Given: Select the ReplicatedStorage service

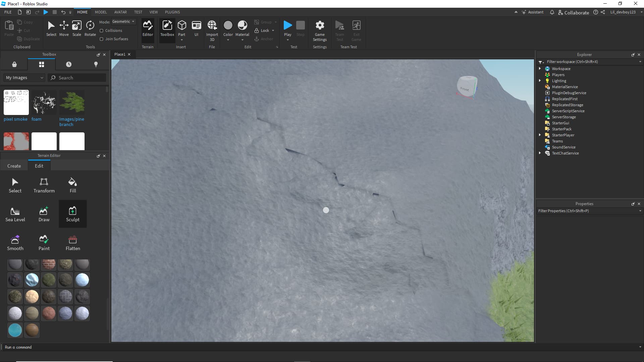Looking at the screenshot, I should tap(567, 105).
